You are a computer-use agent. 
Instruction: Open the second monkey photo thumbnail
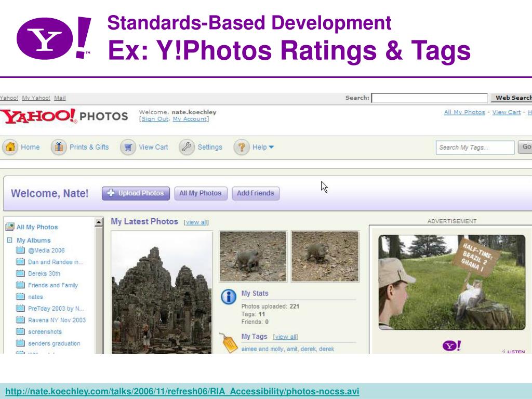pyautogui.click(x=325, y=257)
